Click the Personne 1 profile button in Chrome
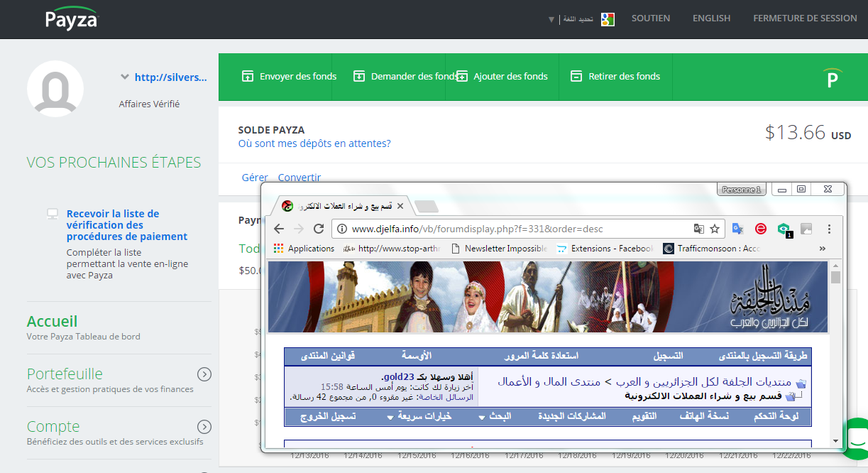The width and height of the screenshot is (868, 473). tap(741, 190)
